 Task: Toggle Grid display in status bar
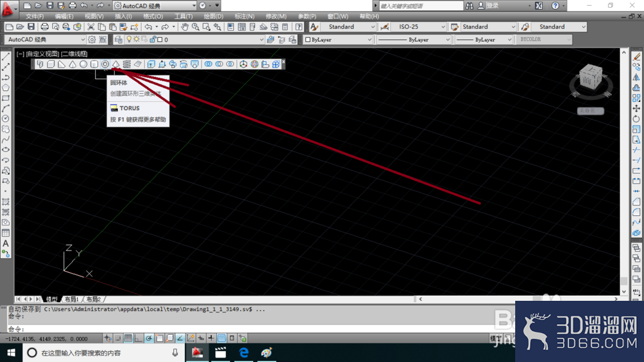[128, 338]
